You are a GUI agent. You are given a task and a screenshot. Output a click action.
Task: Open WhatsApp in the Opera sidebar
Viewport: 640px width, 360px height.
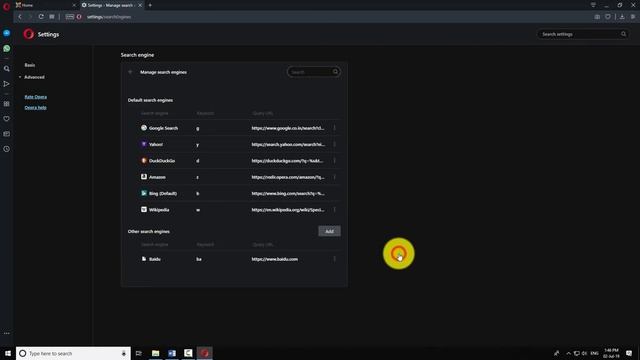[x=7, y=49]
